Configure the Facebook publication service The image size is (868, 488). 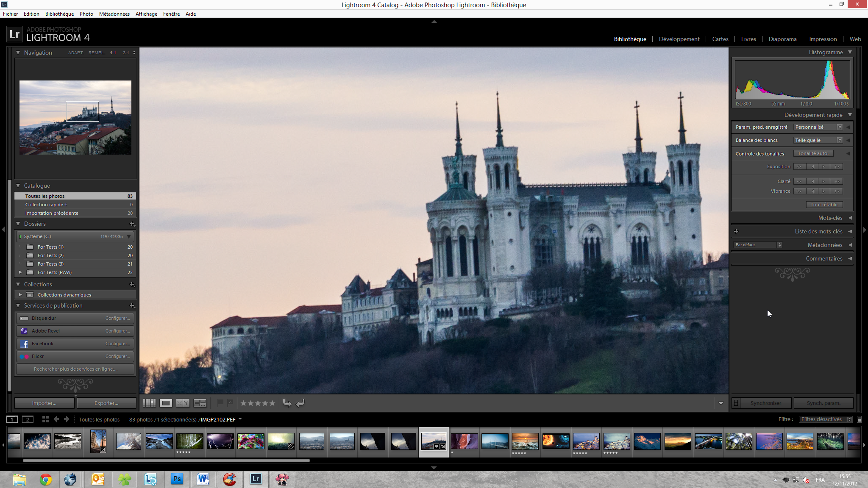point(117,344)
